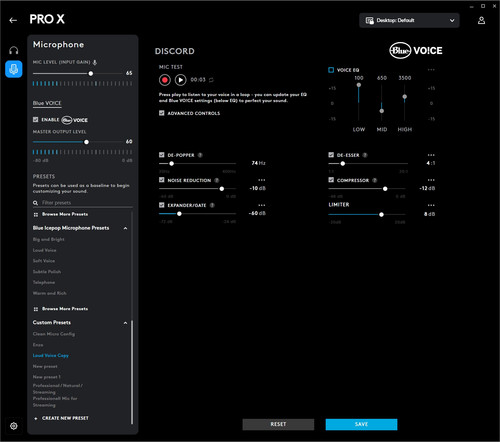Go back using the back arrow
500x442 pixels.
coord(13,20)
